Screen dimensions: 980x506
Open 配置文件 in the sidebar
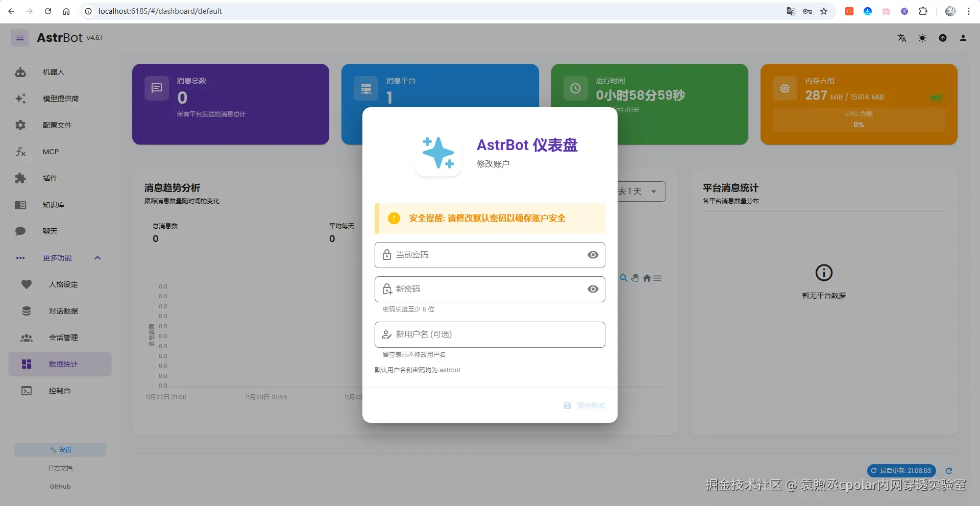(x=60, y=125)
